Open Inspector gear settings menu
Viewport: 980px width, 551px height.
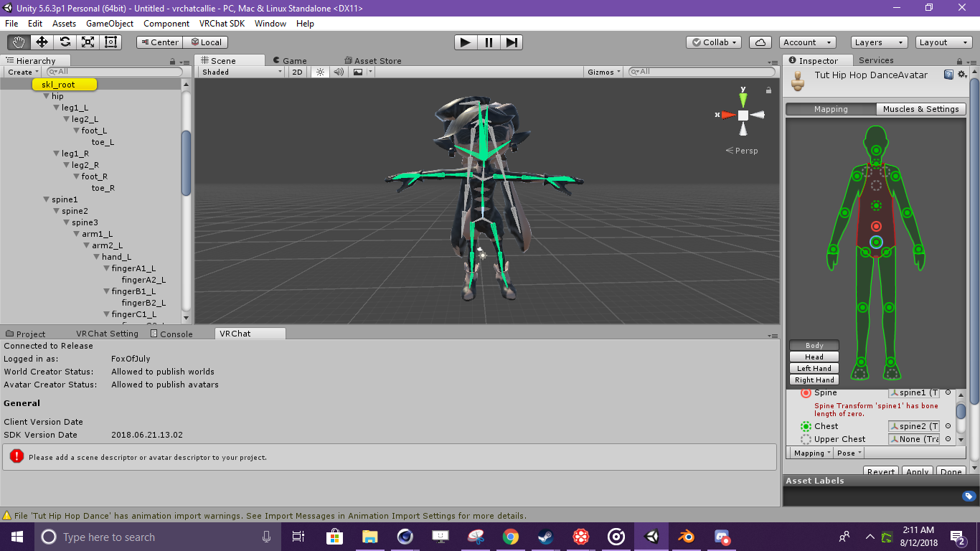click(x=961, y=75)
